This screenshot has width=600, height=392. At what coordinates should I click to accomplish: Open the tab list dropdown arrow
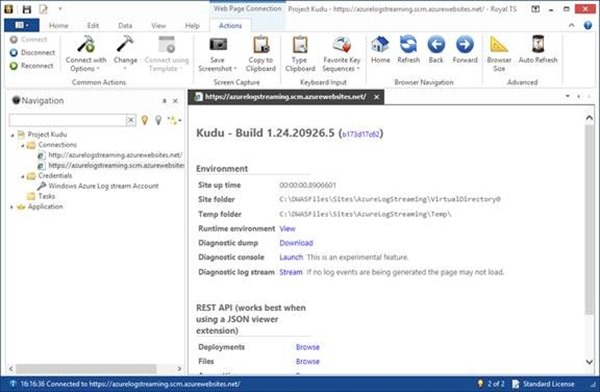[x=568, y=96]
